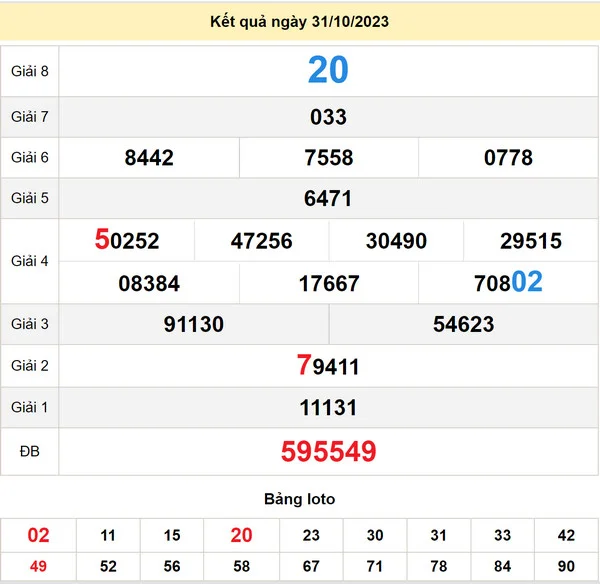The width and height of the screenshot is (600, 584).
Task: Select the red ĐB jackpot number 595549
Action: [328, 452]
